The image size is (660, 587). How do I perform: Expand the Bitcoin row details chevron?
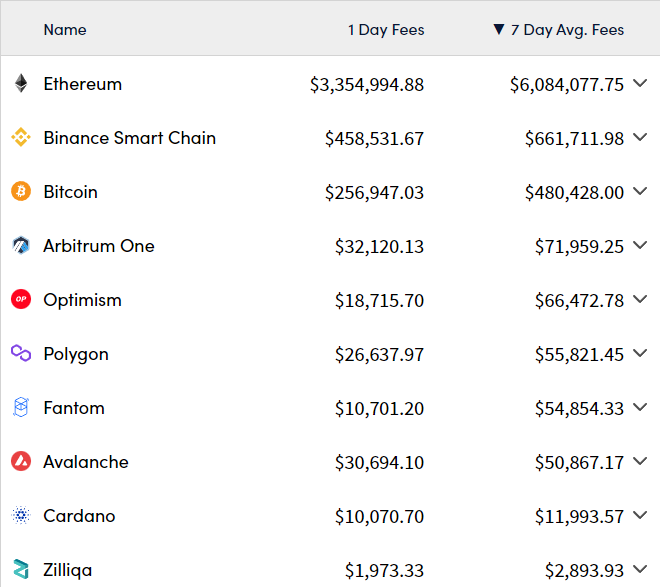[x=640, y=191]
